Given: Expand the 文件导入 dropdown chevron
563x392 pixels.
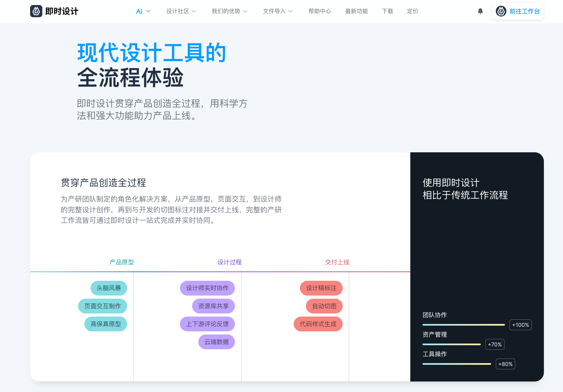Looking at the screenshot, I should pyautogui.click(x=291, y=11).
